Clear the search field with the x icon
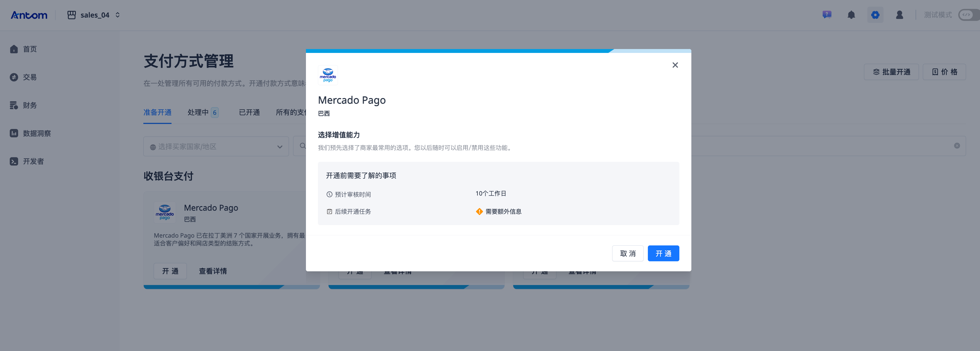 pos(957,146)
